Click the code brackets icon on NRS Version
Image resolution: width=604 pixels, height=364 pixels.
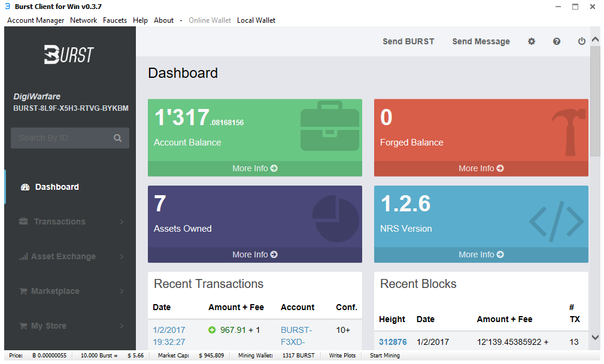point(557,222)
